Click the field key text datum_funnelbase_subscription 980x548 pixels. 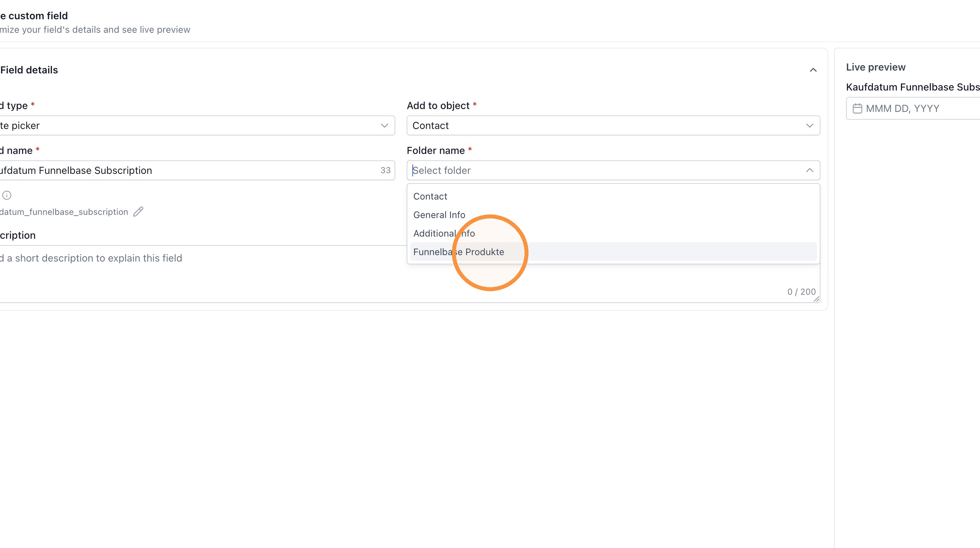[x=64, y=212]
